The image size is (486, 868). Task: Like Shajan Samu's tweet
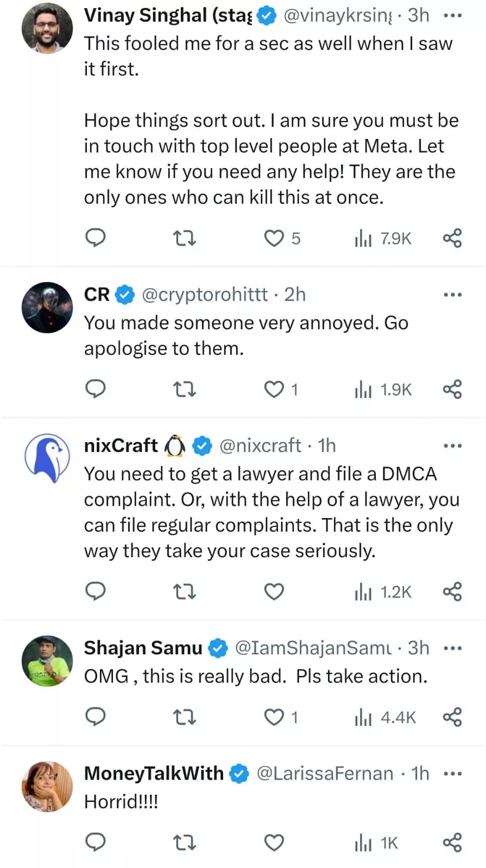[274, 717]
